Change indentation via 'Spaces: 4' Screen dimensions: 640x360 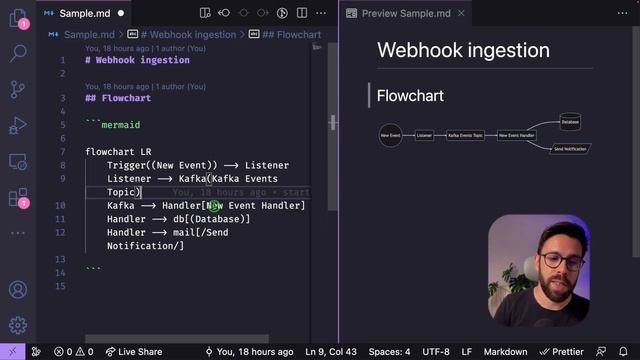(389, 351)
